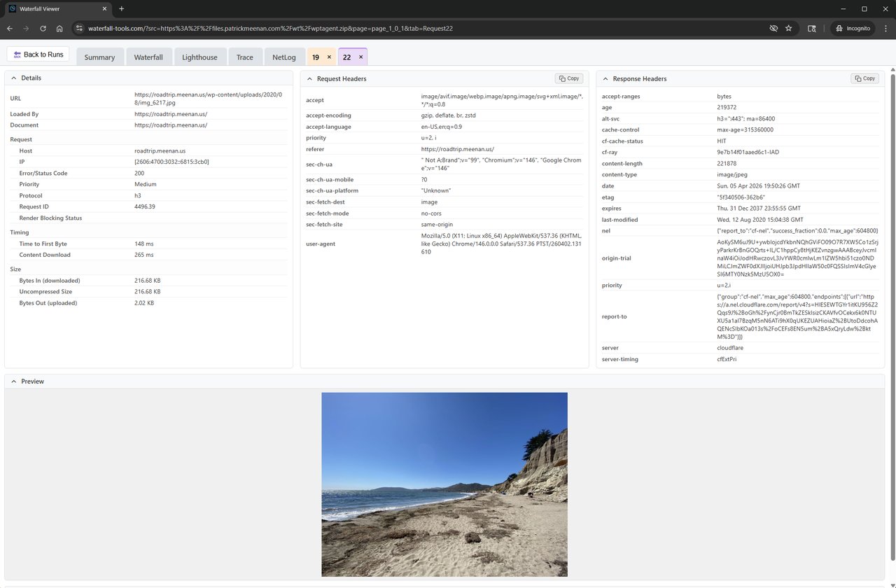Collapse the Request Headers panel
Viewport: 896px width, 588px height.
[309, 78]
